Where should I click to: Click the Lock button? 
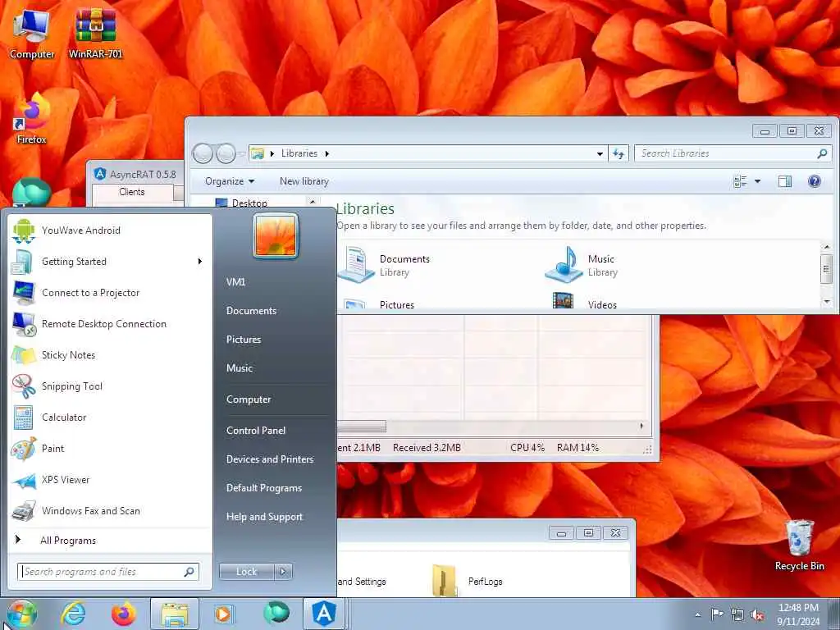pos(247,572)
